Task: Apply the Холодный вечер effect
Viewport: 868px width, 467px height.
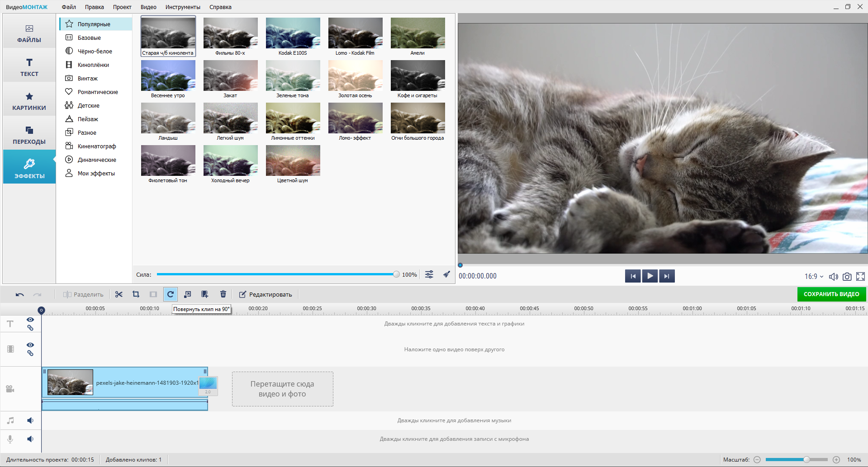Action: click(230, 164)
